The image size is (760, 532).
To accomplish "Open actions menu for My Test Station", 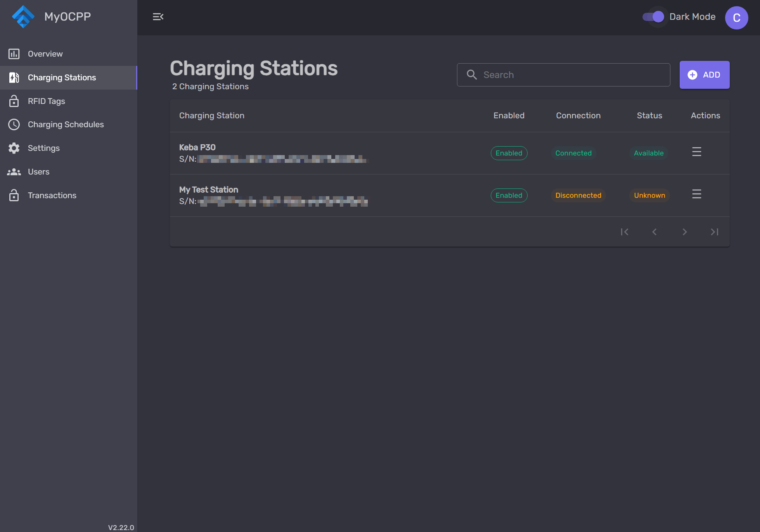I will coord(696,194).
